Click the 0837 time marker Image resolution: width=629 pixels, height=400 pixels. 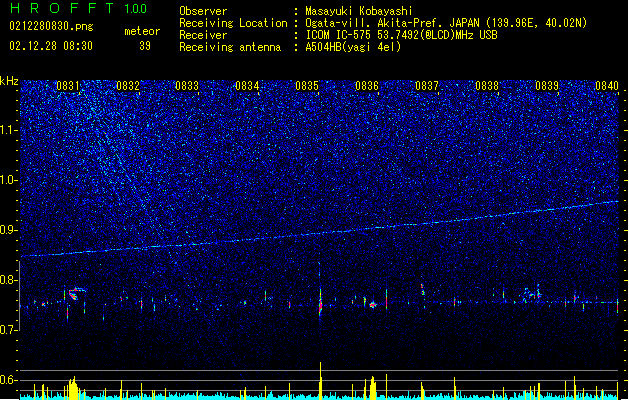pyautogui.click(x=427, y=85)
